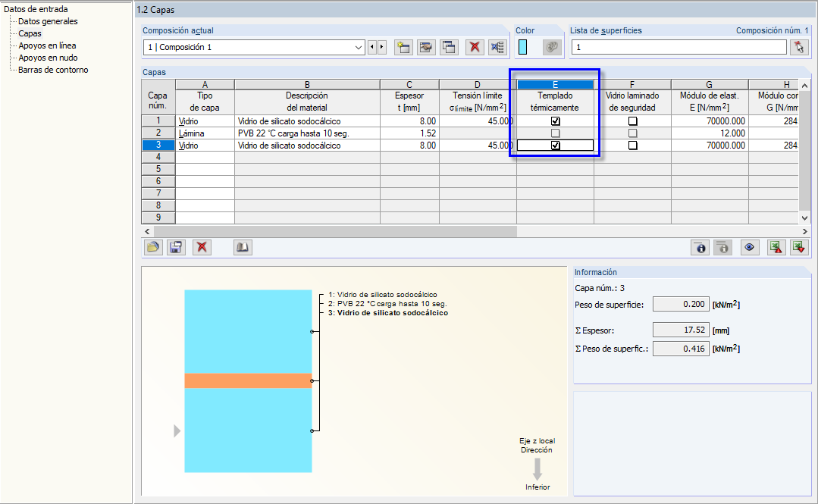Save layers using the floppy disk icon
This screenshot has height=504, width=818.
(x=176, y=247)
